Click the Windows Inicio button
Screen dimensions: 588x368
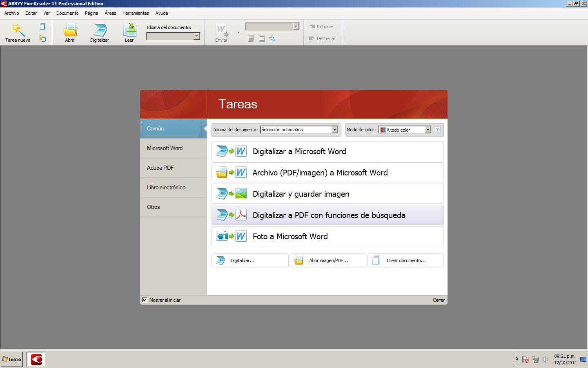click(12, 359)
